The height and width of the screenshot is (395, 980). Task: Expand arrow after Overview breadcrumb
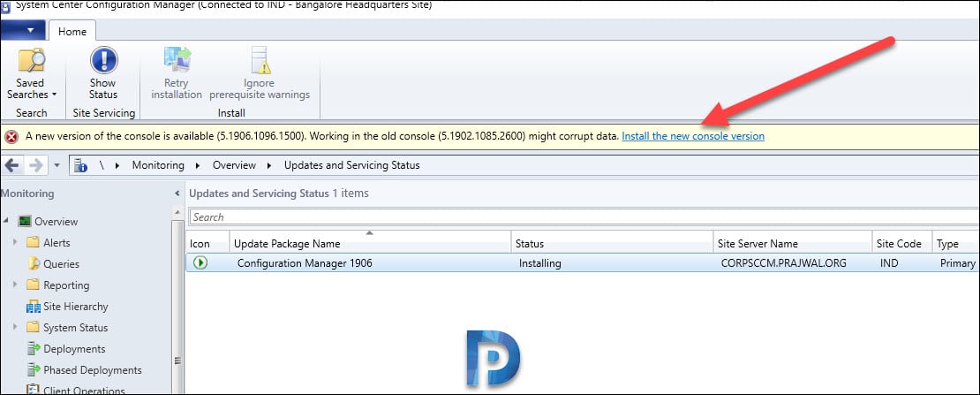[x=269, y=166]
